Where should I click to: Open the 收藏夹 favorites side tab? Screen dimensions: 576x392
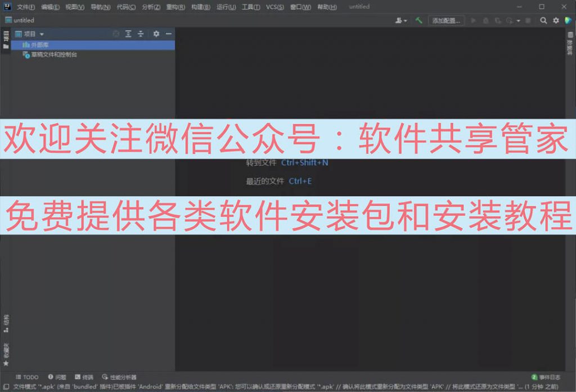6,354
